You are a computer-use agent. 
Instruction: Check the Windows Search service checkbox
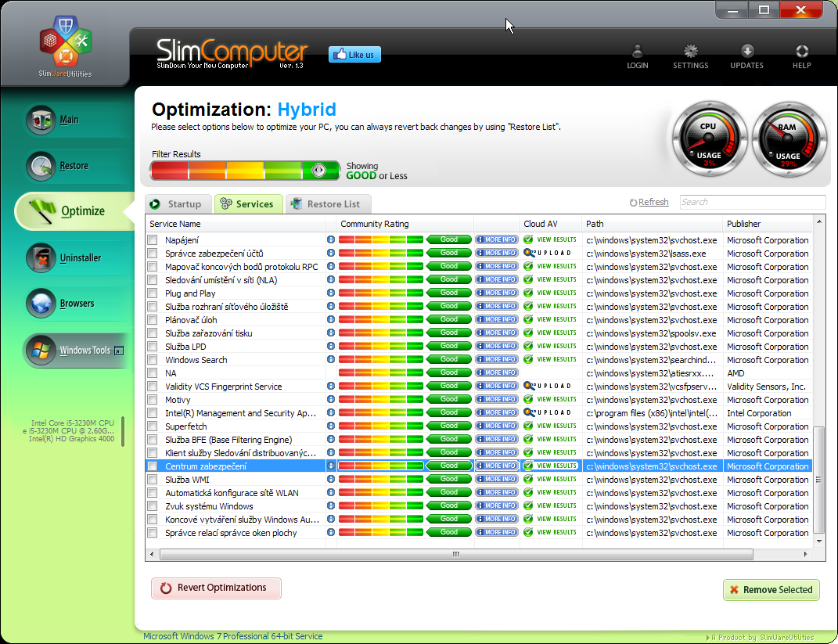(153, 360)
